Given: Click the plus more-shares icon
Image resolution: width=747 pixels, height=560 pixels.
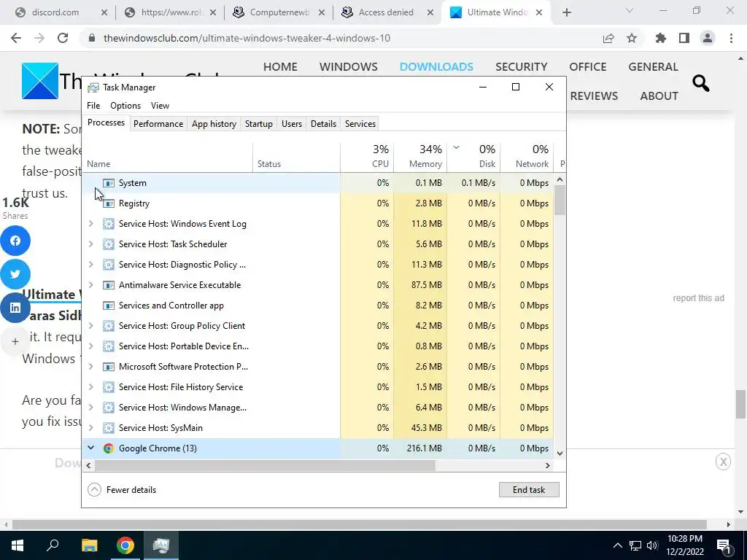Looking at the screenshot, I should pyautogui.click(x=15, y=341).
